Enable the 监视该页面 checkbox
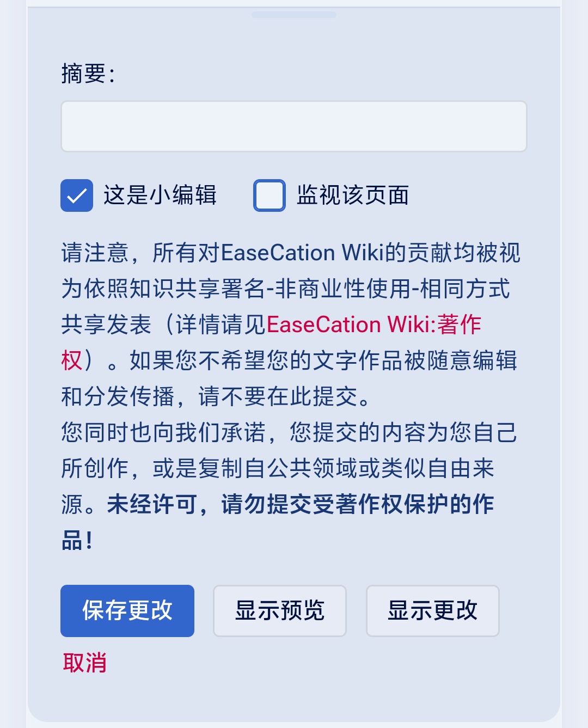Image resolution: width=588 pixels, height=728 pixels. tap(269, 195)
